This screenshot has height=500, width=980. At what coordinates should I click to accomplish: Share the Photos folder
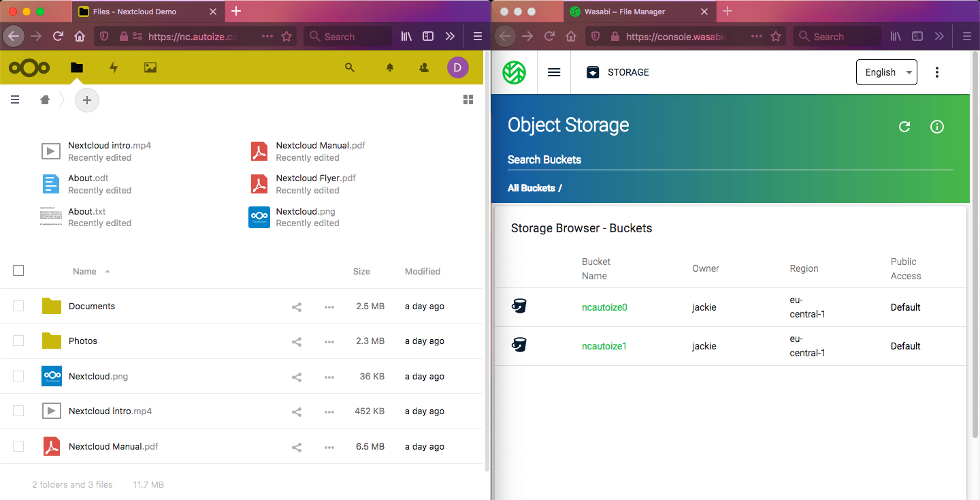[297, 341]
